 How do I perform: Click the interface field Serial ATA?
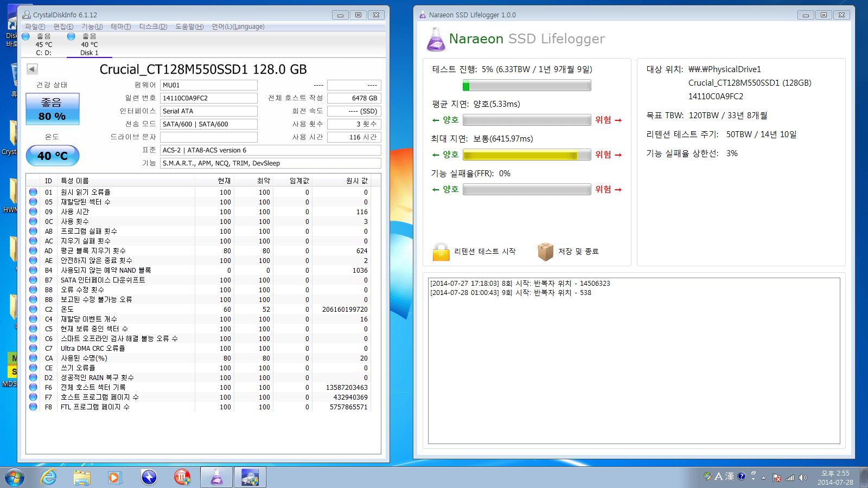209,111
